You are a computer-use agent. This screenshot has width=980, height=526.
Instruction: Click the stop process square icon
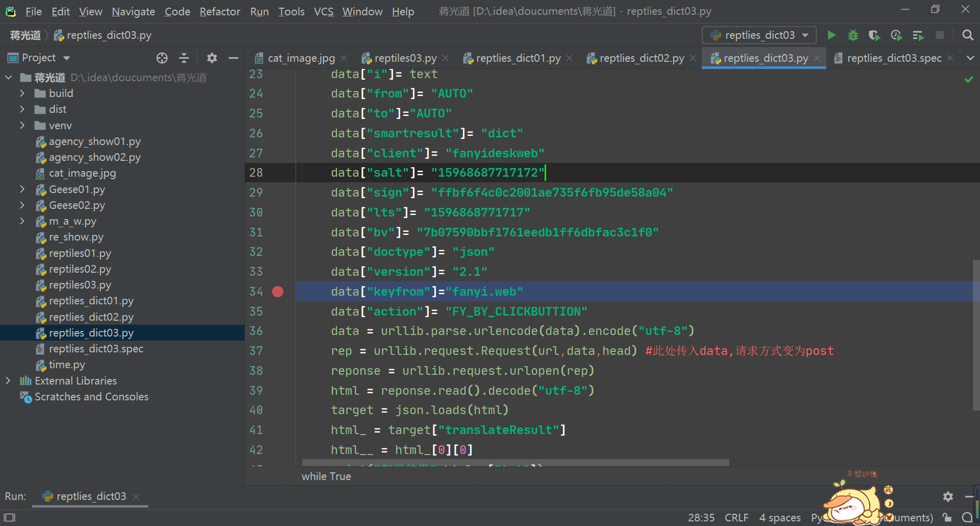[x=940, y=35]
